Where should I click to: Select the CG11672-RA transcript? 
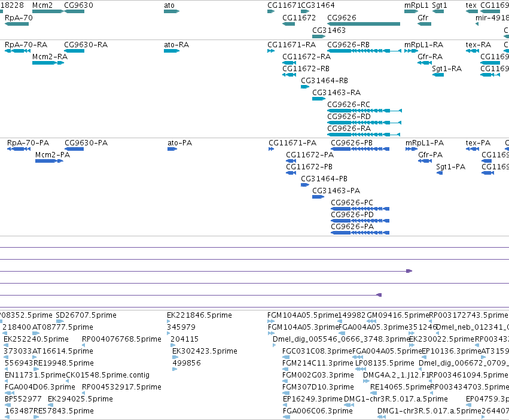[289, 63]
